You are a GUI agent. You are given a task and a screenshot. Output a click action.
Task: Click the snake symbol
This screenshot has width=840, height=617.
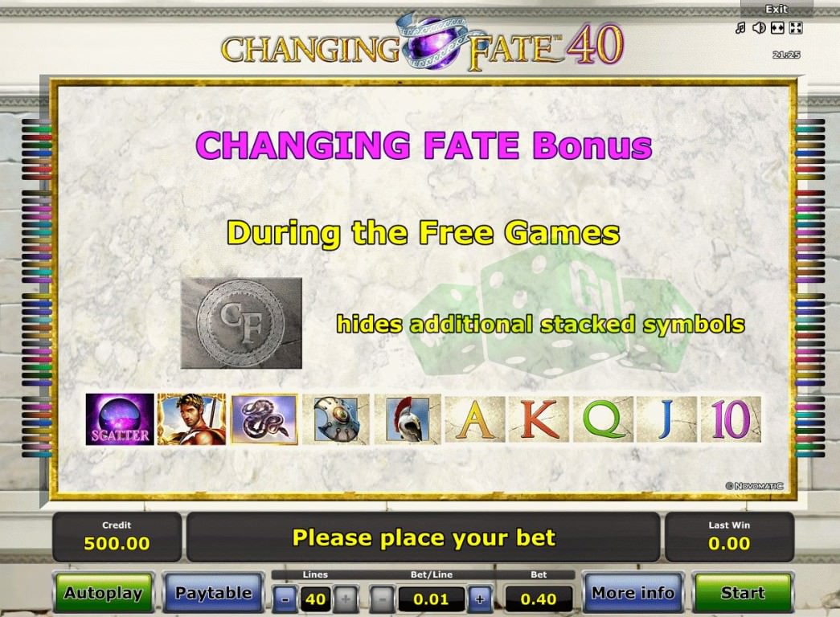[264, 419]
